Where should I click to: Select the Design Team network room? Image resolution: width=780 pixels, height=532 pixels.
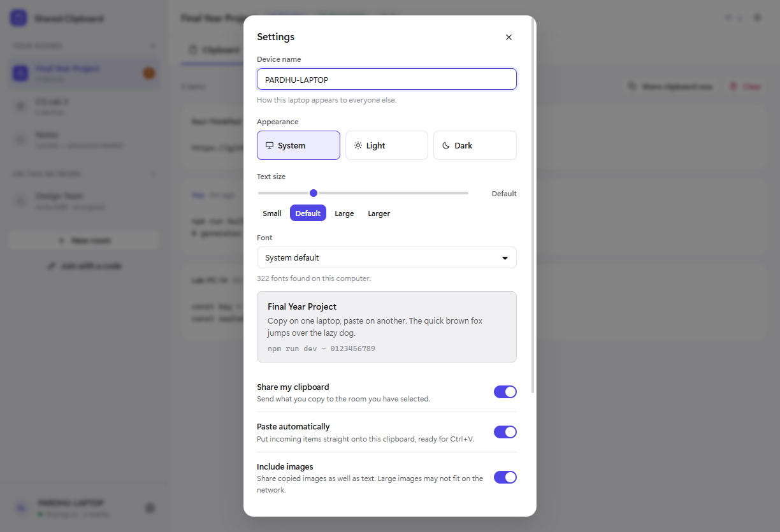pos(84,201)
